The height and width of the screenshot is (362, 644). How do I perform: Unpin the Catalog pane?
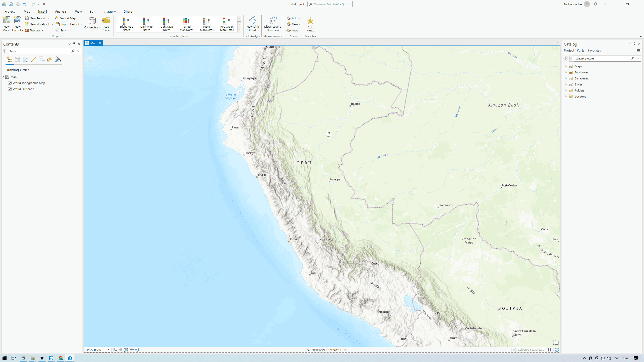634,44
